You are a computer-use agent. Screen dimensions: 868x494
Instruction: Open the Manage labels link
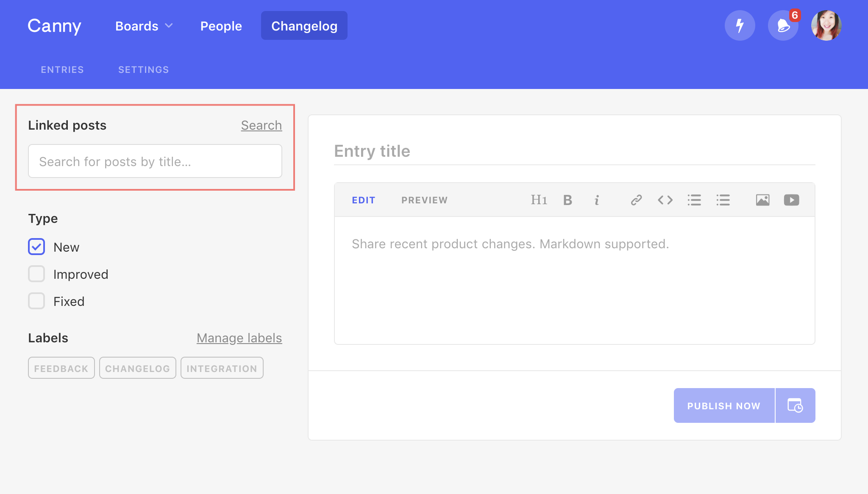pos(239,338)
